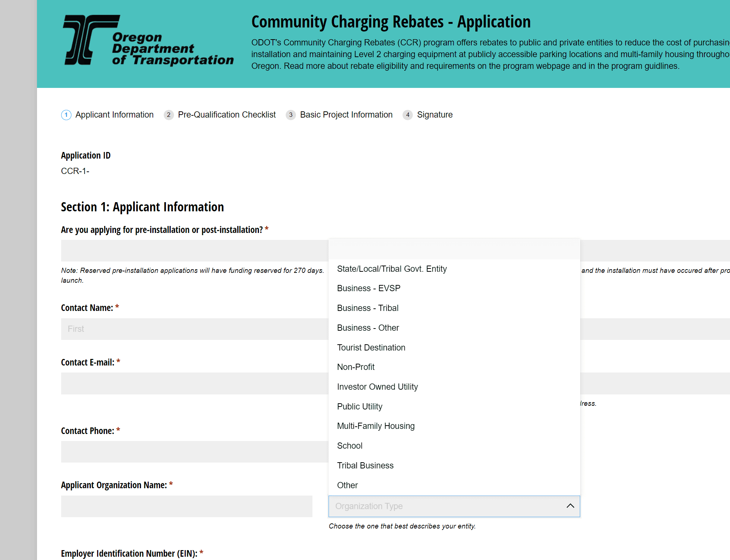Collapse the Organization Type dropdown chevron
Viewport: 730px width, 560px height.
(x=570, y=506)
